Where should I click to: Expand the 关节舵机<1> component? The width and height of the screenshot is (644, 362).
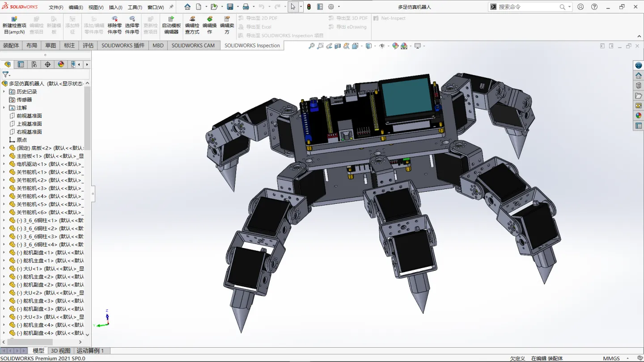point(4,172)
